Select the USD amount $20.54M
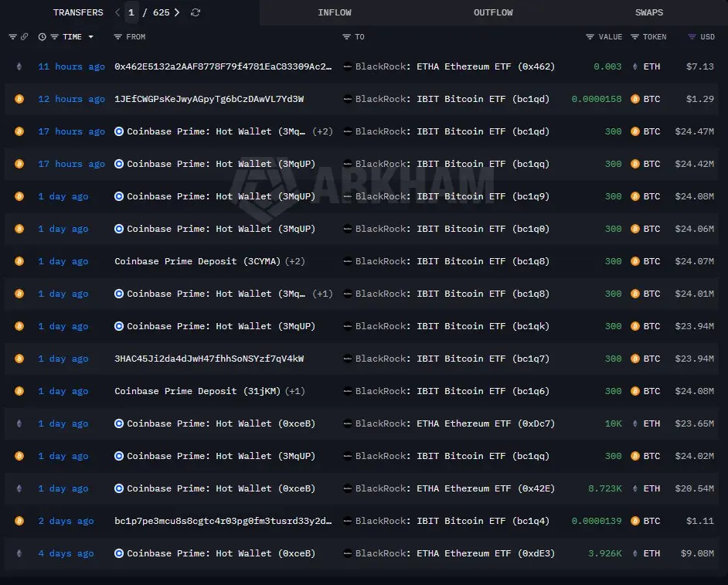728x585 pixels. [x=695, y=488]
